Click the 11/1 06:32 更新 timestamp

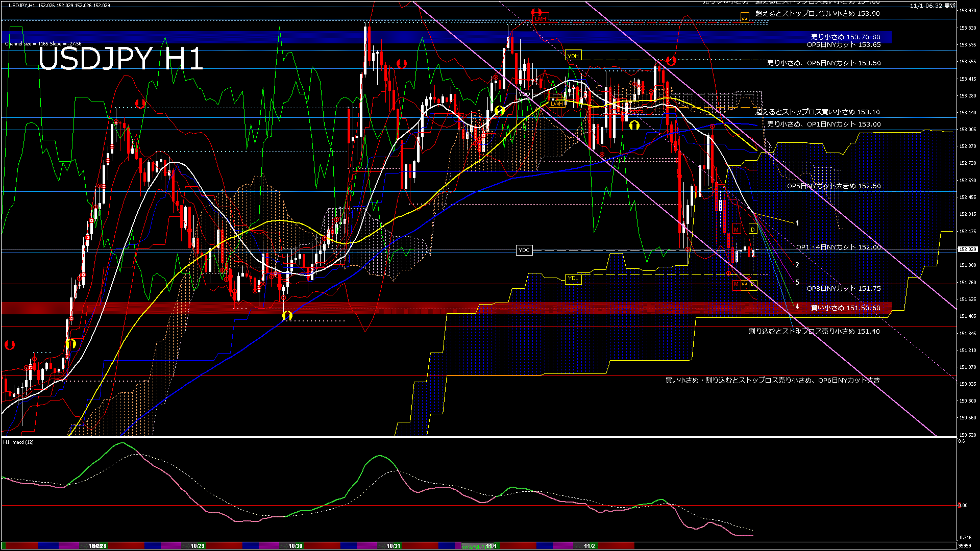932,6
